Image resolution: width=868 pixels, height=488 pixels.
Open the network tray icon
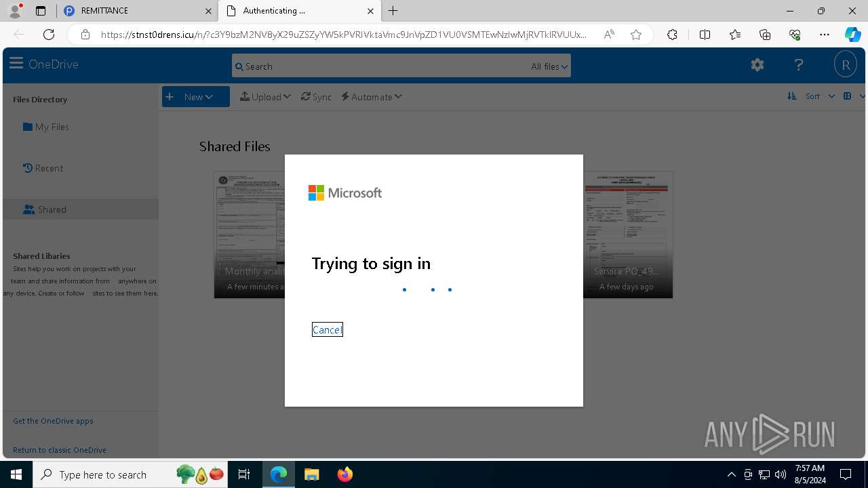[764, 474]
